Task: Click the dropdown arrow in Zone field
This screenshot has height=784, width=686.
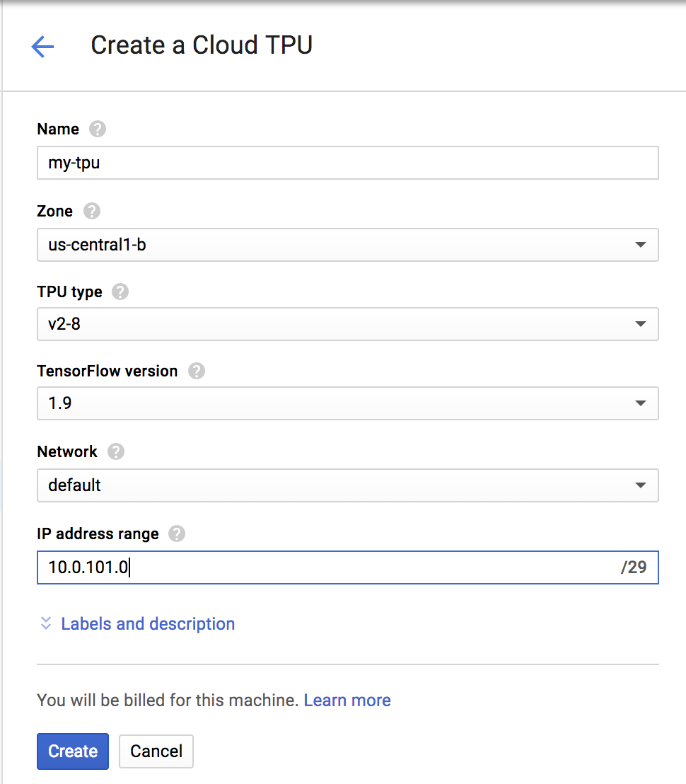Action: pyautogui.click(x=641, y=245)
